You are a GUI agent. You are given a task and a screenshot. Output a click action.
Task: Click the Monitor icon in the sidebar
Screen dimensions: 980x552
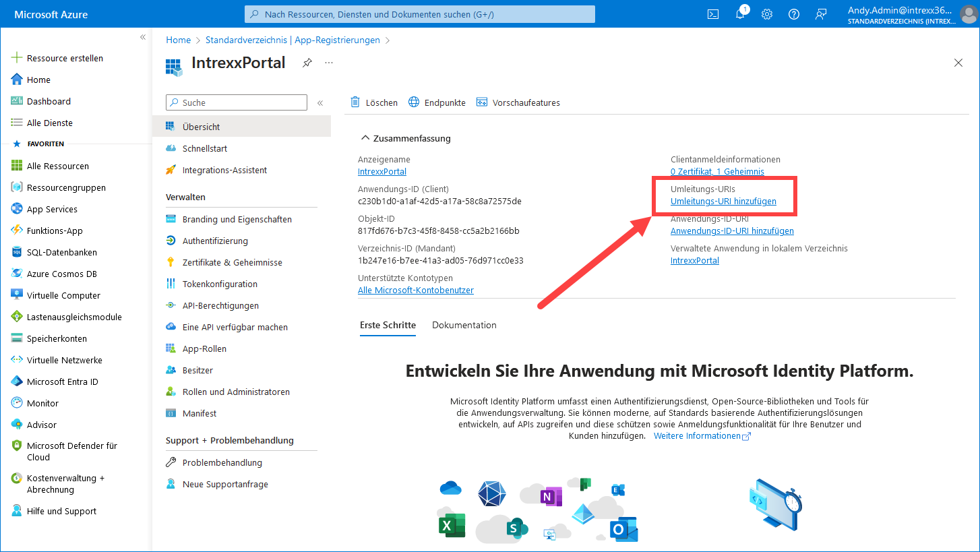coord(17,403)
